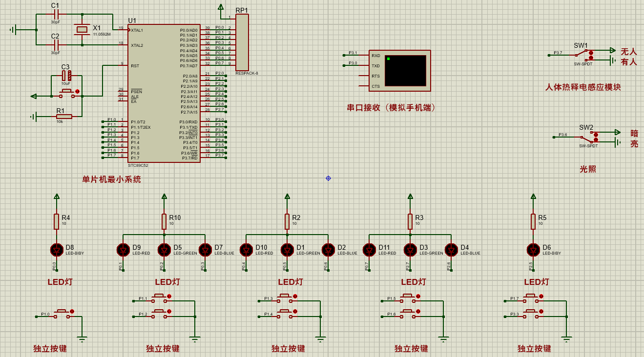Select the C3 10uF capacitor
644x357 pixels.
coord(66,76)
